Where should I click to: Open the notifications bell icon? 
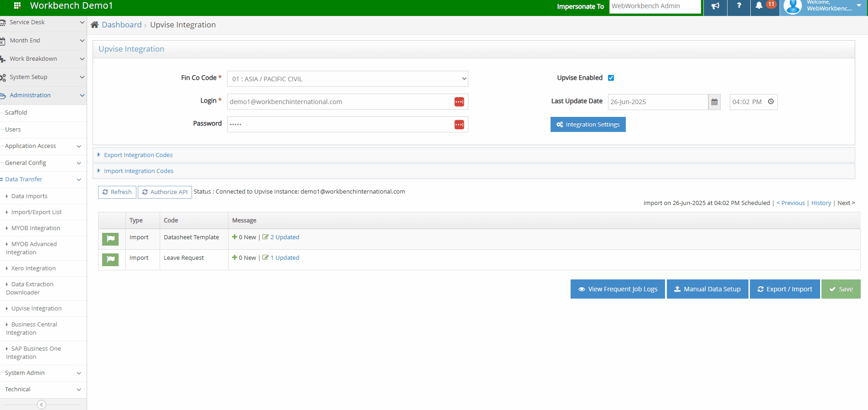(x=759, y=5)
